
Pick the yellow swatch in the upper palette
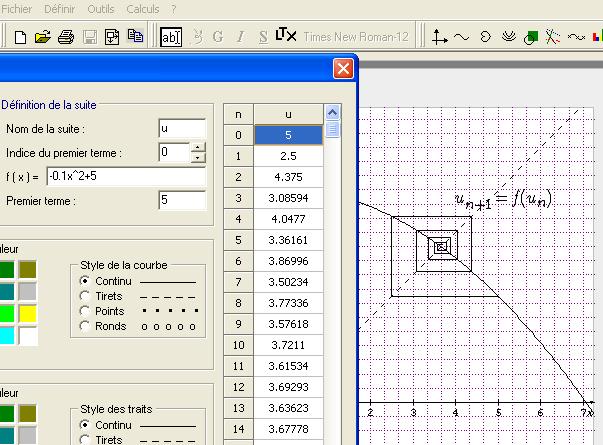coord(28,313)
